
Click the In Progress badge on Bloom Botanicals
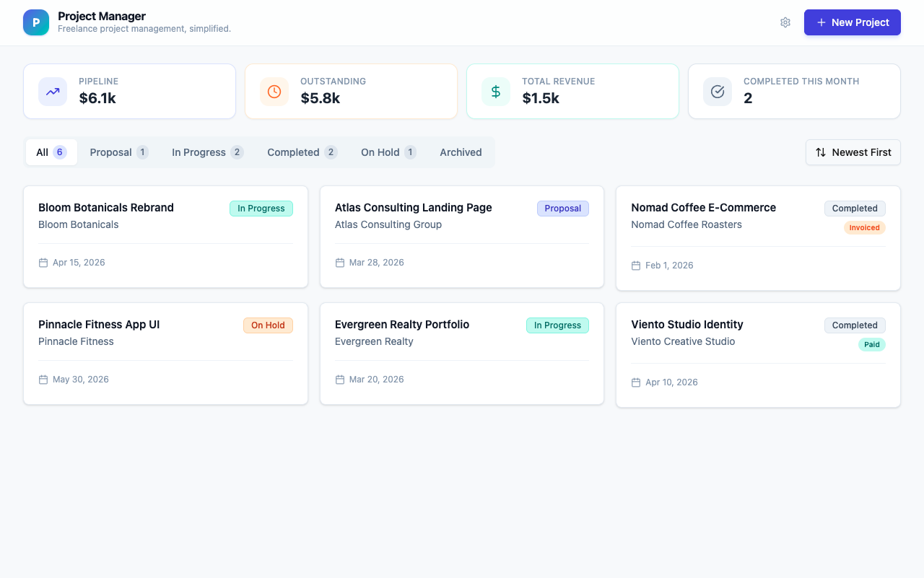[x=261, y=209]
